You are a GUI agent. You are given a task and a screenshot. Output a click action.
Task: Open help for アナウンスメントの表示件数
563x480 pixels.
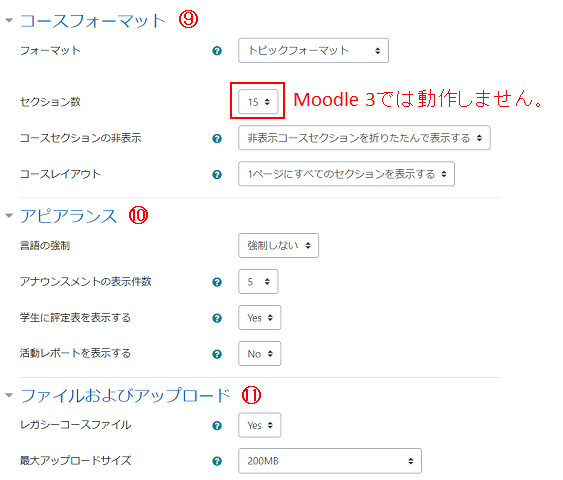[x=217, y=282]
